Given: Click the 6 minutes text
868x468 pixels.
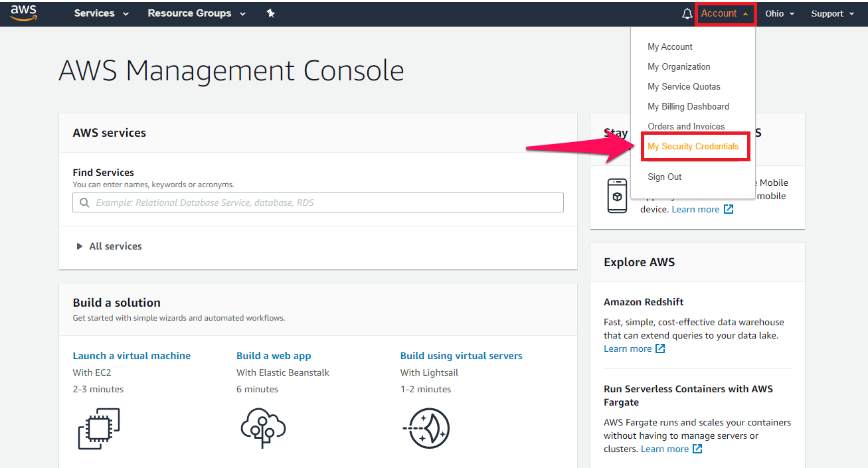Looking at the screenshot, I should pyautogui.click(x=257, y=389).
